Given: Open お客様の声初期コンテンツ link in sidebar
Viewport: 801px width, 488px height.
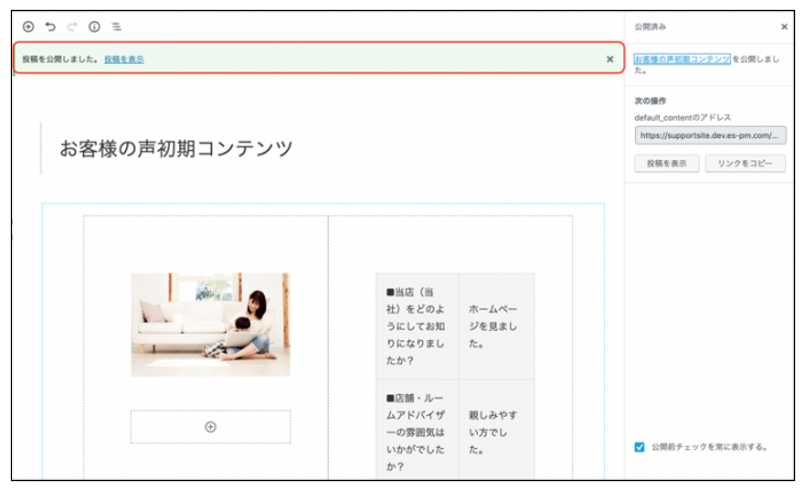Looking at the screenshot, I should click(682, 59).
